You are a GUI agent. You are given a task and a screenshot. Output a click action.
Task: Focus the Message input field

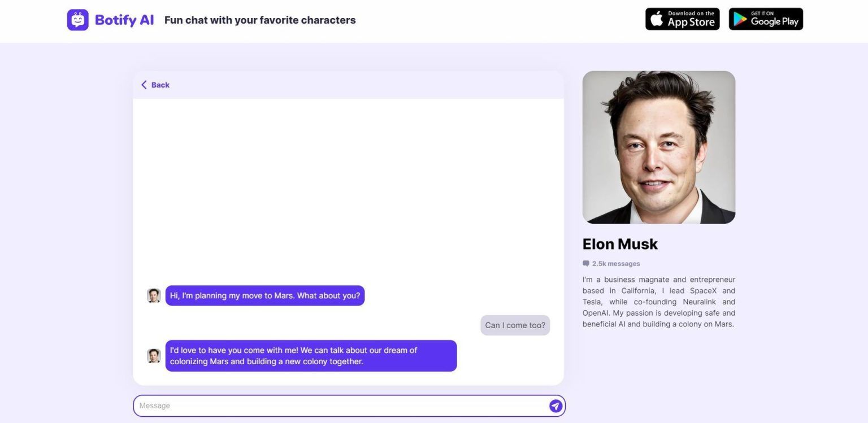(339, 405)
